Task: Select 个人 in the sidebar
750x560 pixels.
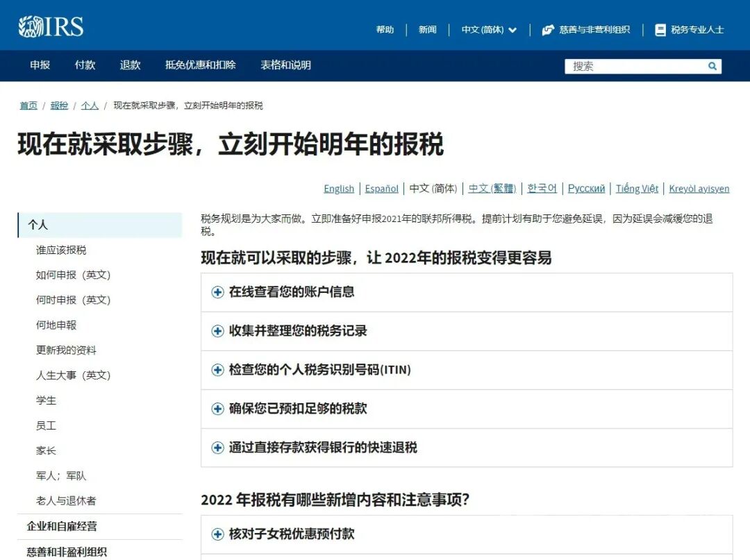Action: (x=100, y=225)
